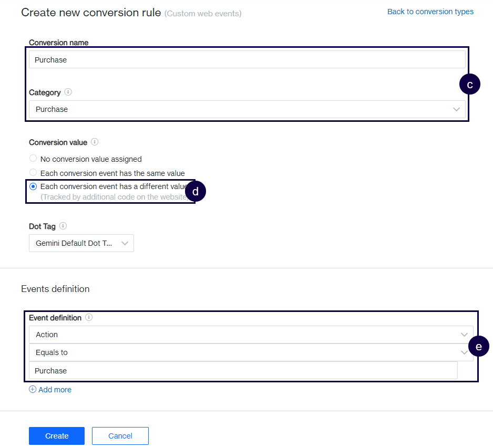Click the info icon beside Conversion value
The width and height of the screenshot is (493, 448).
click(x=95, y=142)
